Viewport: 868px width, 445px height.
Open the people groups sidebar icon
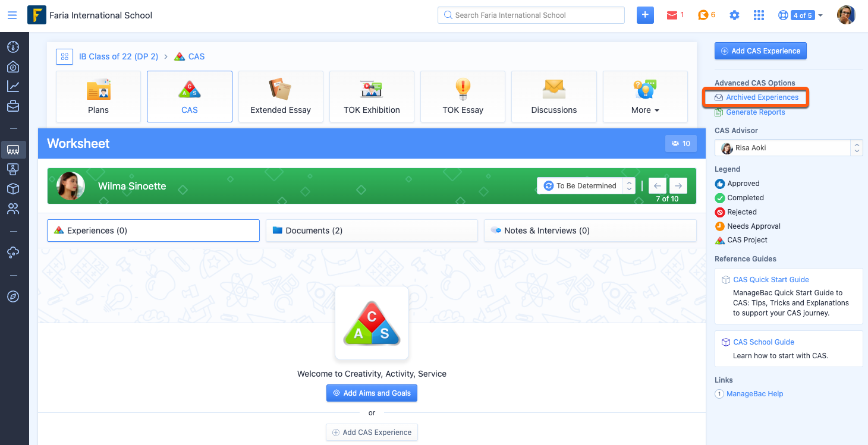point(13,209)
